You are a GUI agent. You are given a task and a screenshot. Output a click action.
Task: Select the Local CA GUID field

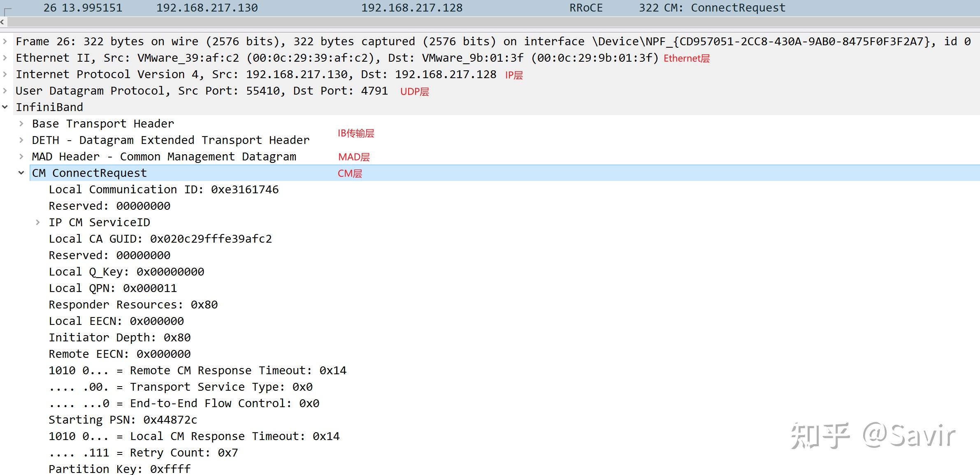tap(160, 239)
